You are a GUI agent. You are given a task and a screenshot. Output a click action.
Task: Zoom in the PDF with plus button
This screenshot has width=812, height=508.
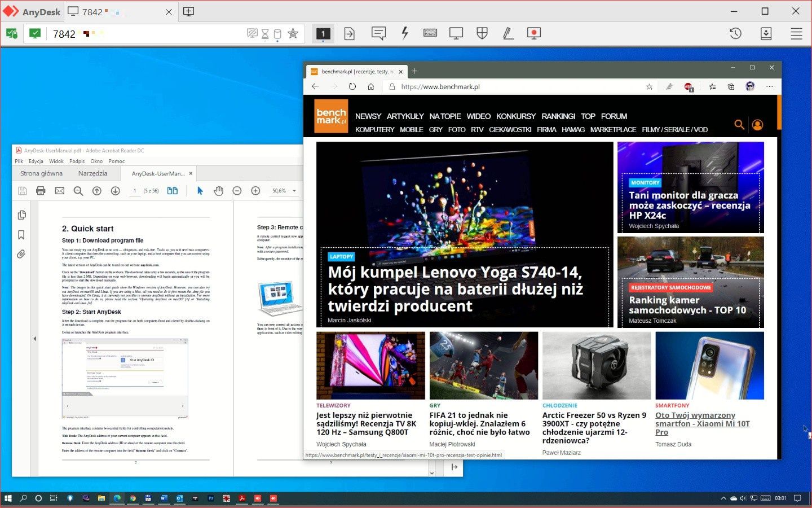pyautogui.click(x=255, y=191)
